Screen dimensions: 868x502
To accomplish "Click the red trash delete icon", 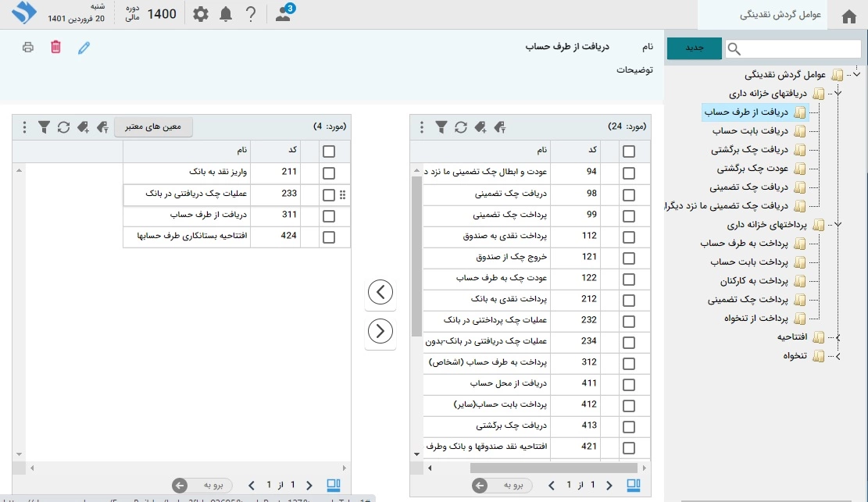I will coord(55,48).
